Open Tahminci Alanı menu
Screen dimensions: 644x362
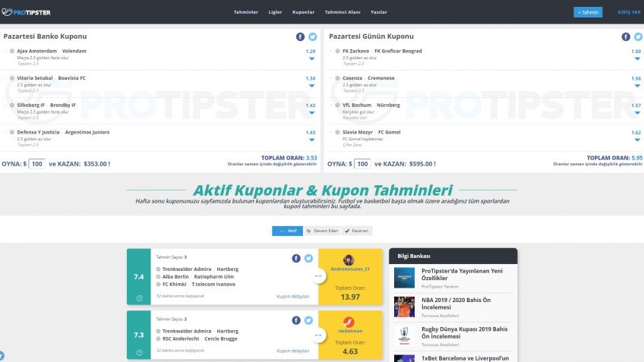(343, 12)
